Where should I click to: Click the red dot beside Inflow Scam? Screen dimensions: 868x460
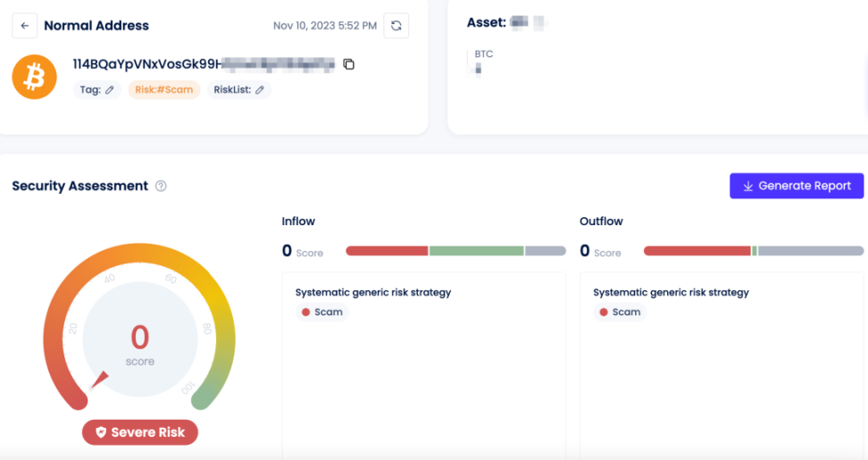[305, 313]
